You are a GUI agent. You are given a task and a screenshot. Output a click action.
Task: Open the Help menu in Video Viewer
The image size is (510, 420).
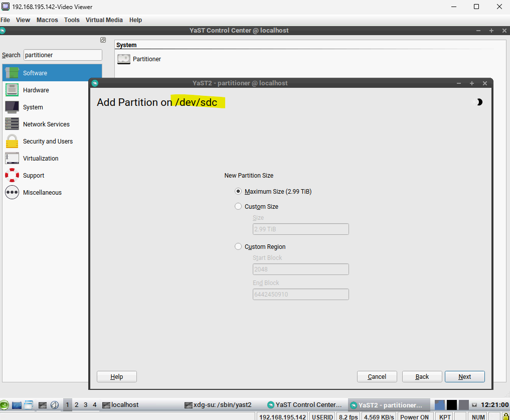tap(135, 20)
